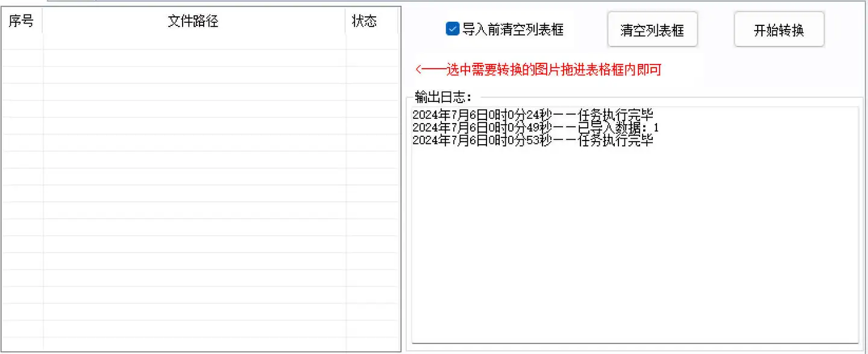This screenshot has width=868, height=354.
Task: Click the middle of the empty file table
Action: [202, 181]
